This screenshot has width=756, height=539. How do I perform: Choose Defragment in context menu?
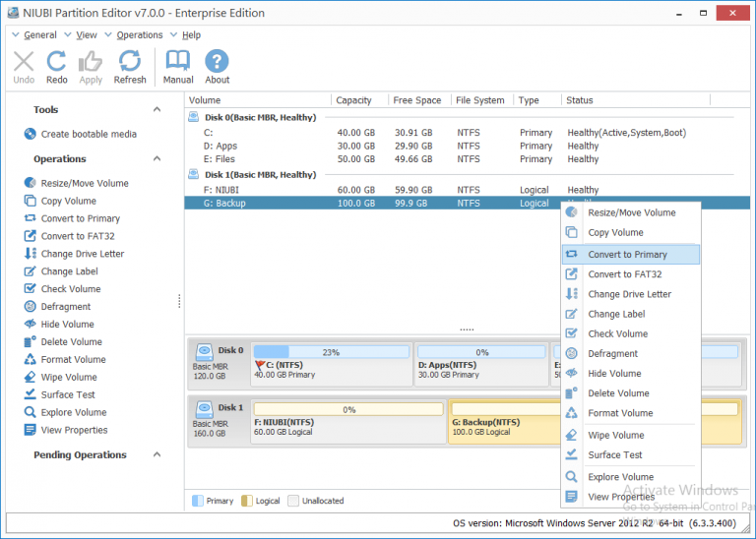click(631, 353)
